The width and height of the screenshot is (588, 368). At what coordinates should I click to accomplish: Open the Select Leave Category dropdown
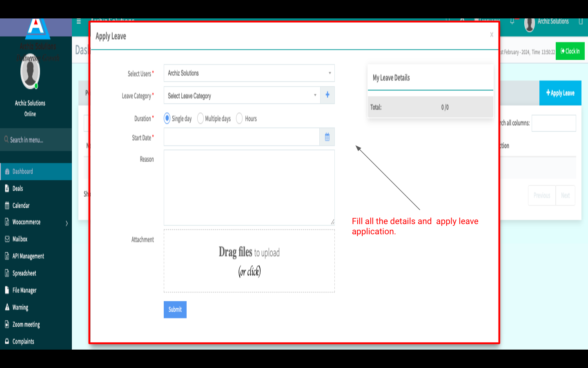coord(242,95)
